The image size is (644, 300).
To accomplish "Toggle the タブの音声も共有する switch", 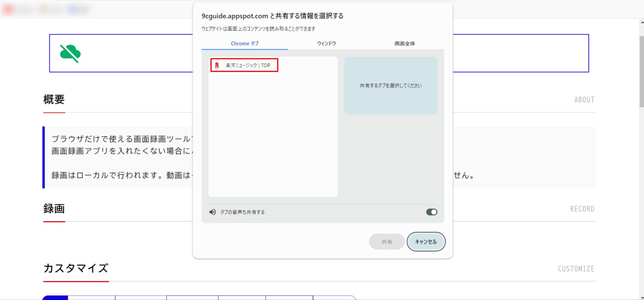I will (x=431, y=212).
